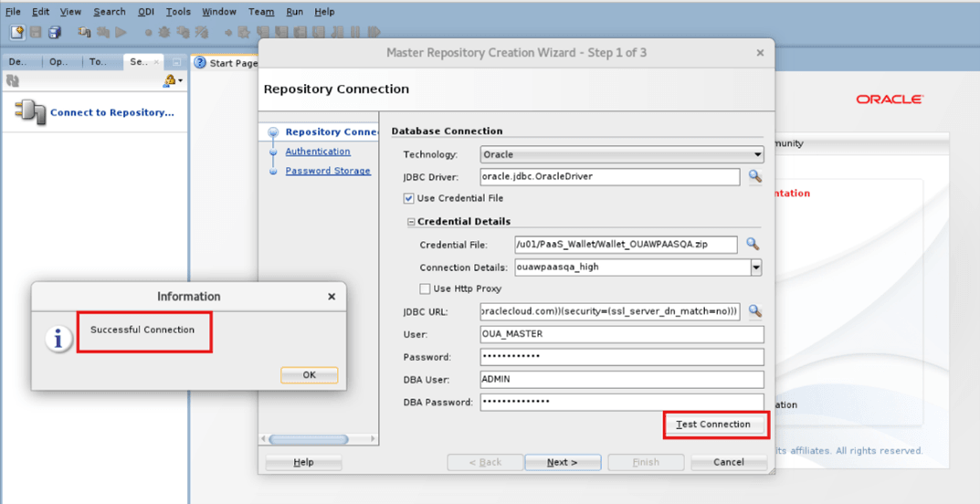Cancel the repository creation wizard
This screenshot has height=504, width=980.
[729, 462]
